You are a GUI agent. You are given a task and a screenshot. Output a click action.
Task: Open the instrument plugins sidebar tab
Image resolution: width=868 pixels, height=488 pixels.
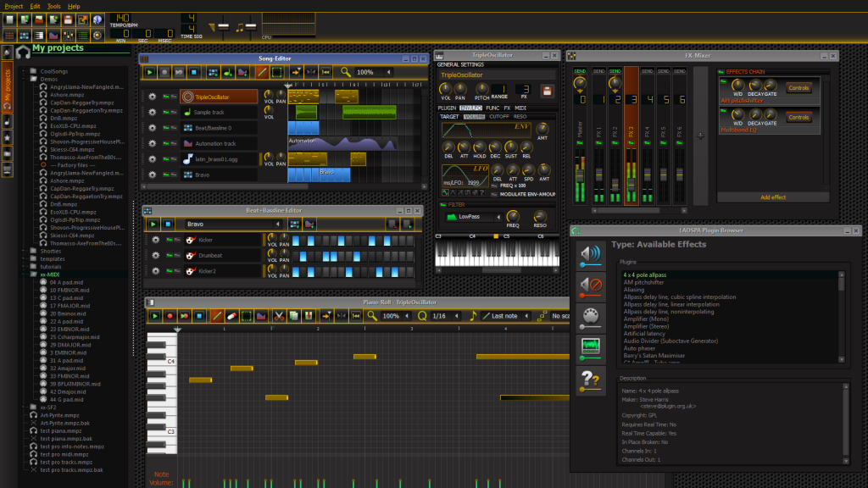[7, 53]
